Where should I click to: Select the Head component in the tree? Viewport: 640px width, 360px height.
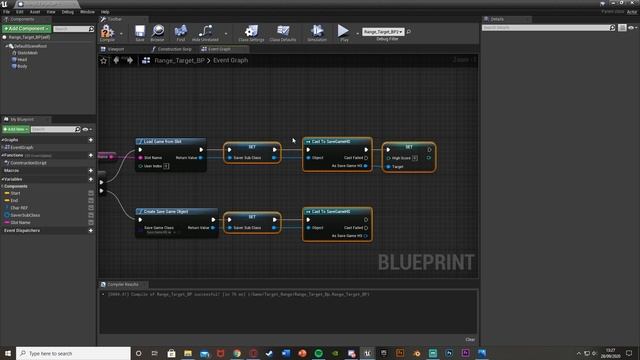22,60
